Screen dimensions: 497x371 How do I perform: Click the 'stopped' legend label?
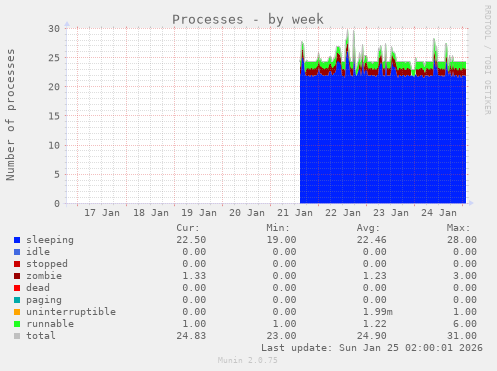pos(47,264)
